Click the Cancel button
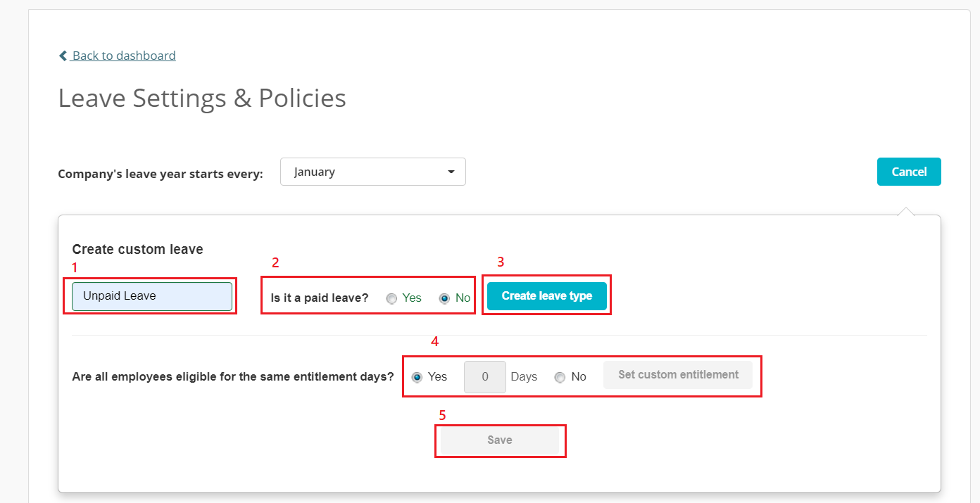The height and width of the screenshot is (503, 980). (909, 172)
